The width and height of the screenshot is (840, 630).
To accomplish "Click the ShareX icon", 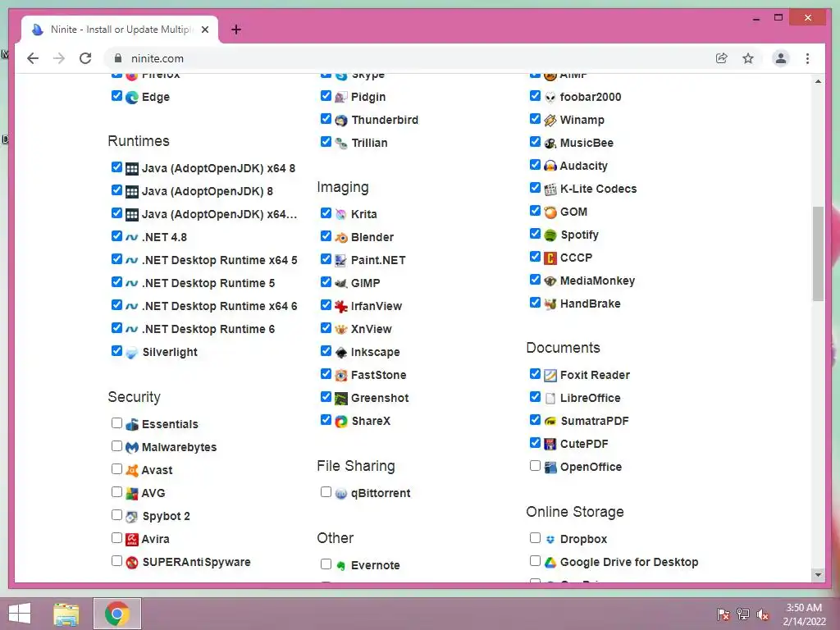I will (340, 421).
